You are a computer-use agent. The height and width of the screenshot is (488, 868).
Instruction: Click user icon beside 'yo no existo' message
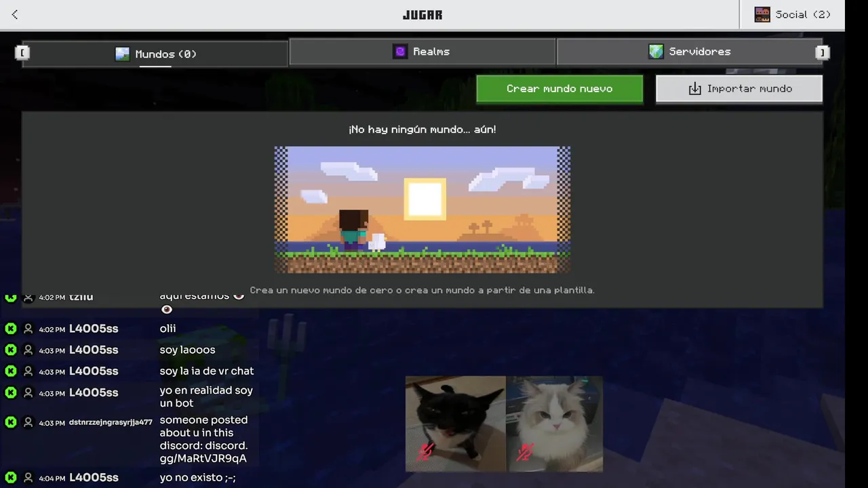pos(28,478)
